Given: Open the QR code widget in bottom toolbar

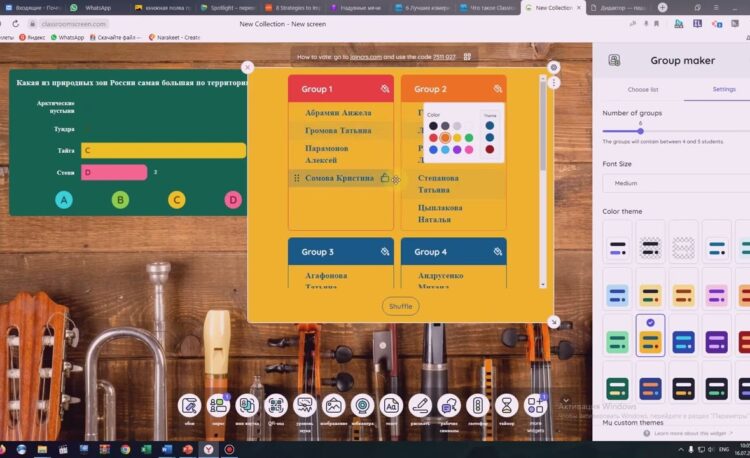Looking at the screenshot, I should 276,406.
